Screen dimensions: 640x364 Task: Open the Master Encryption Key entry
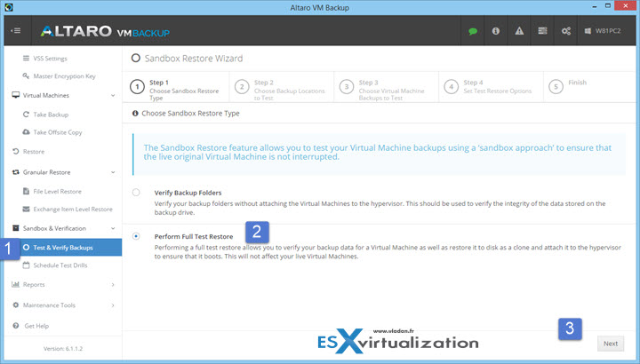coord(64,76)
